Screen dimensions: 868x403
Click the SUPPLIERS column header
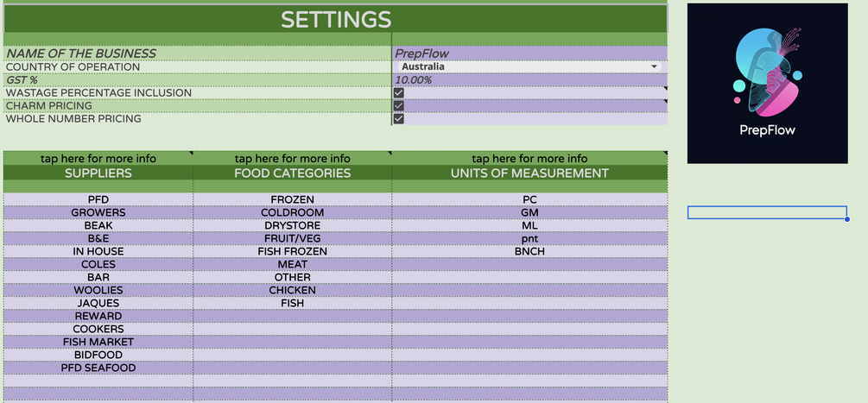[x=98, y=173]
